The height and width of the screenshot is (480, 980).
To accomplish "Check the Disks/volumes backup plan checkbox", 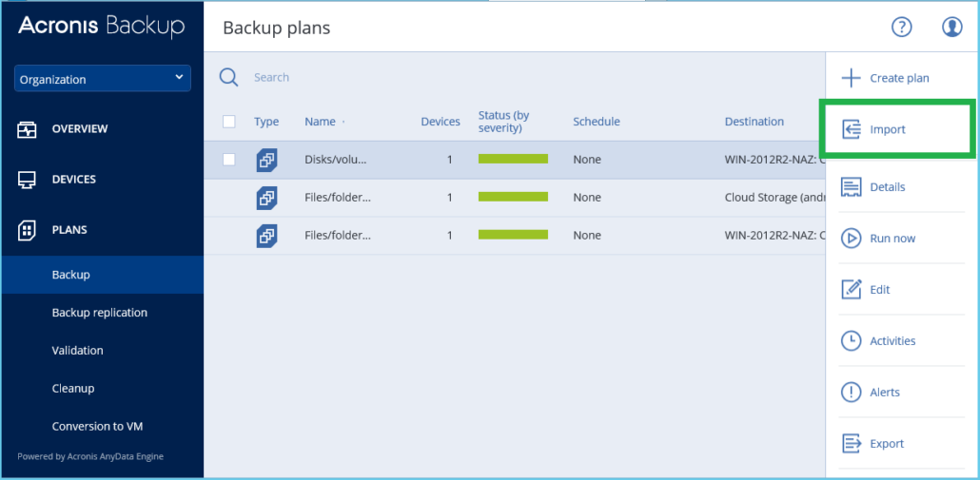I will coord(228,160).
